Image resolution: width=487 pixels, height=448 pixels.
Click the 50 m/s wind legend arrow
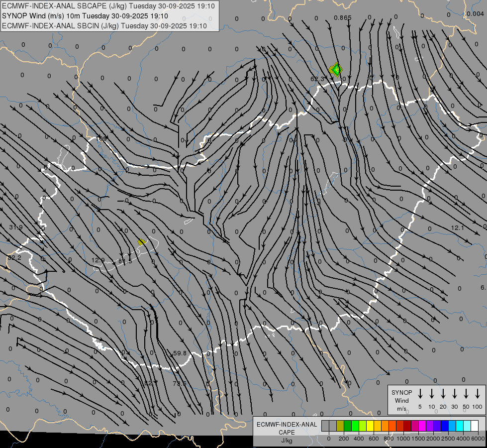(x=466, y=394)
